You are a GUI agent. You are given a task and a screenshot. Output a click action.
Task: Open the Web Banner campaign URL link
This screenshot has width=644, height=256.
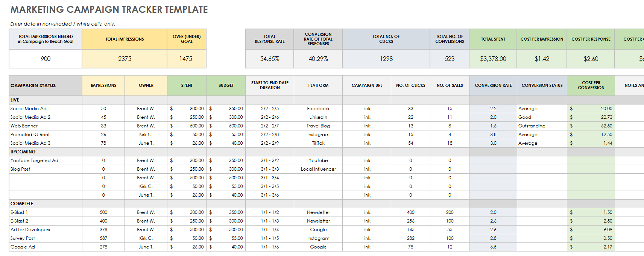tap(367, 126)
